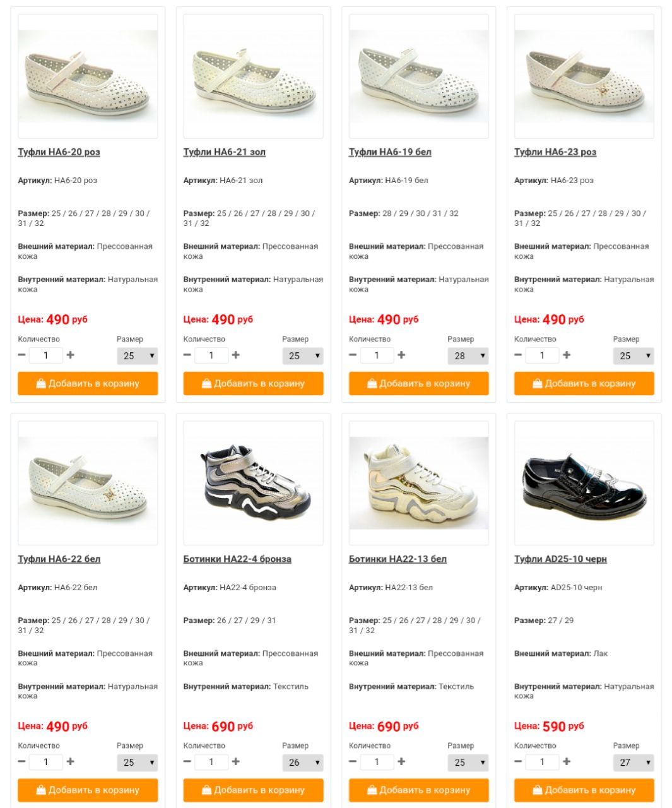Add Ботинки НА22-13 бел to cart
Image resolution: width=672 pixels, height=808 pixels.
pyautogui.click(x=419, y=790)
